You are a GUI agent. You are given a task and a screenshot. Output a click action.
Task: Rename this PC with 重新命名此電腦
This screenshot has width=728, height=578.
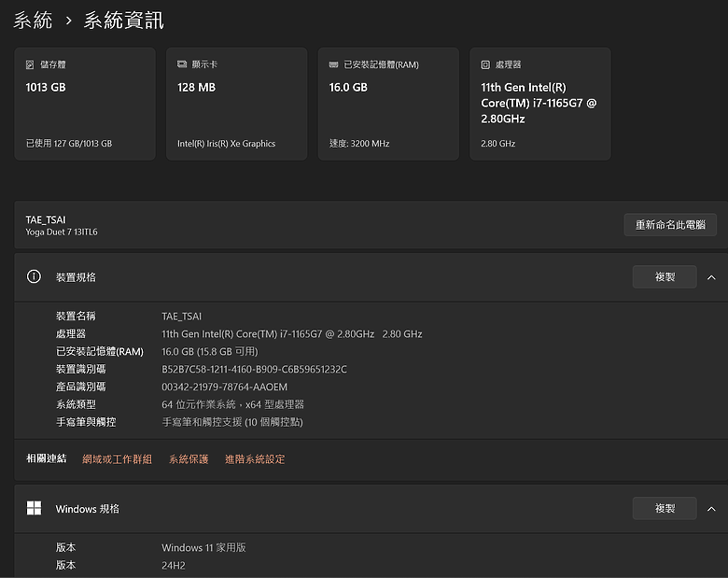tap(670, 225)
